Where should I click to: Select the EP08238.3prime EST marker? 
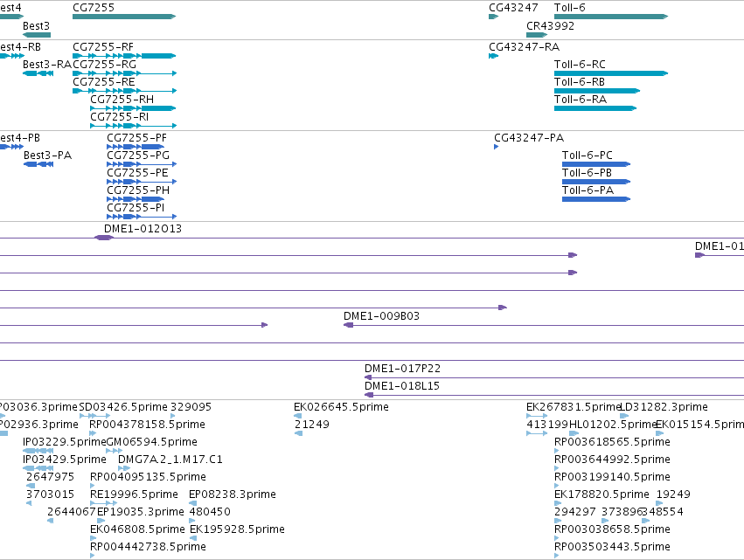pos(192,503)
